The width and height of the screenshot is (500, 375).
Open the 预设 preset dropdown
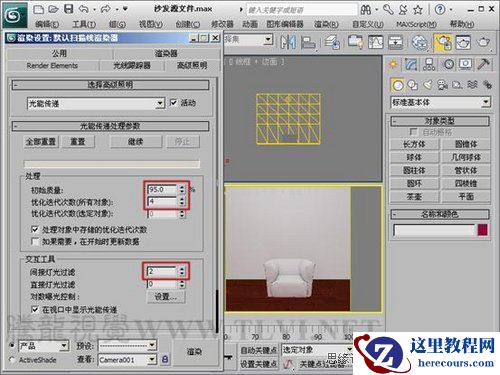tap(127, 345)
